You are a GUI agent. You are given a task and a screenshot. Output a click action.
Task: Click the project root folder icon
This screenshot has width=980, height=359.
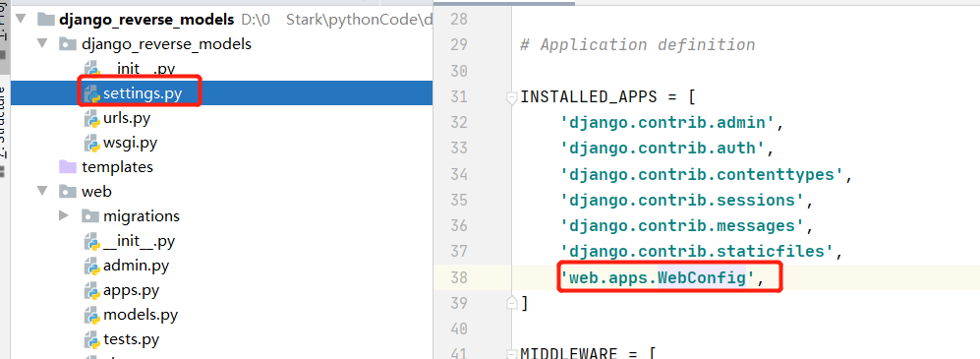[x=46, y=20]
